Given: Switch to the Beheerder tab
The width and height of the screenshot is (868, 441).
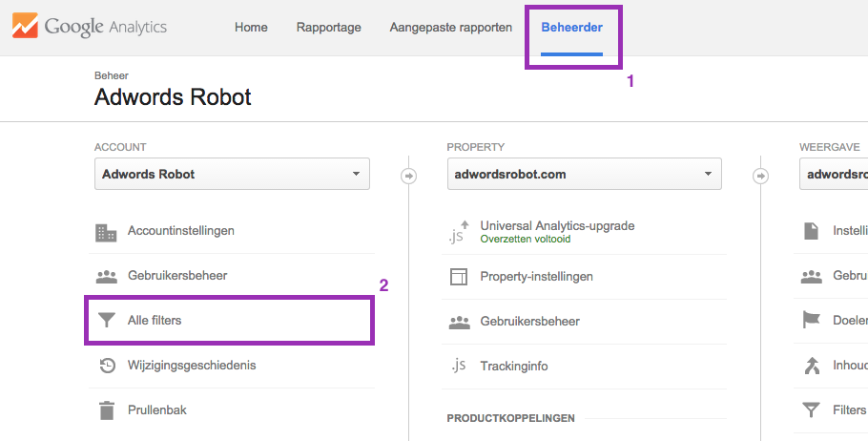Looking at the screenshot, I should [x=571, y=28].
